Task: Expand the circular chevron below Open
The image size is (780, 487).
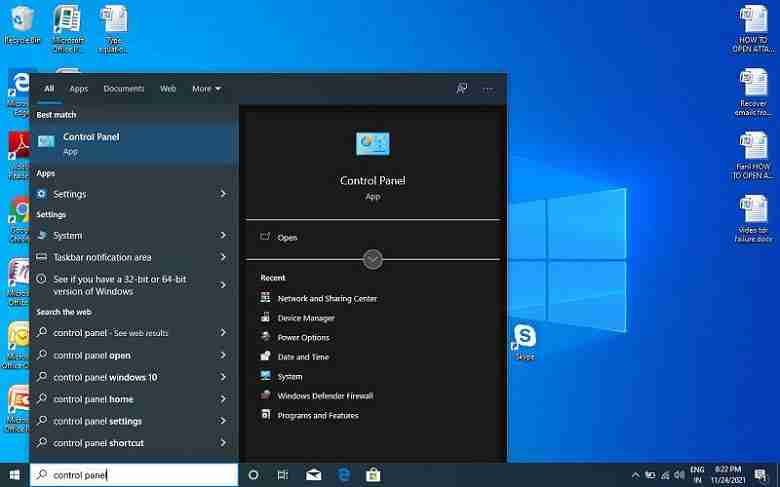Action: [373, 259]
